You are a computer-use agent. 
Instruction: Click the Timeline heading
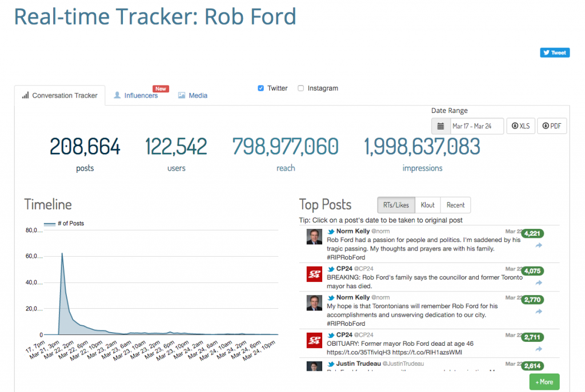pyautogui.click(x=48, y=205)
